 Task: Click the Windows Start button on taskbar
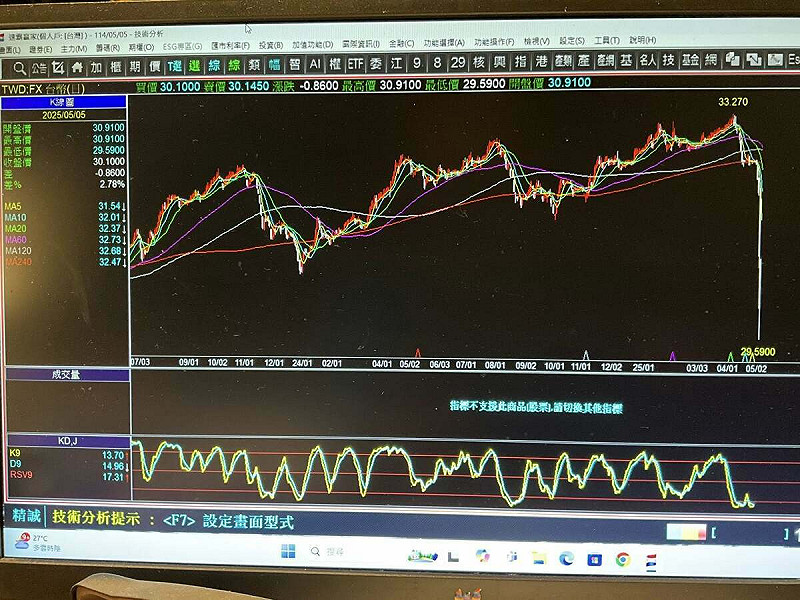pos(288,551)
